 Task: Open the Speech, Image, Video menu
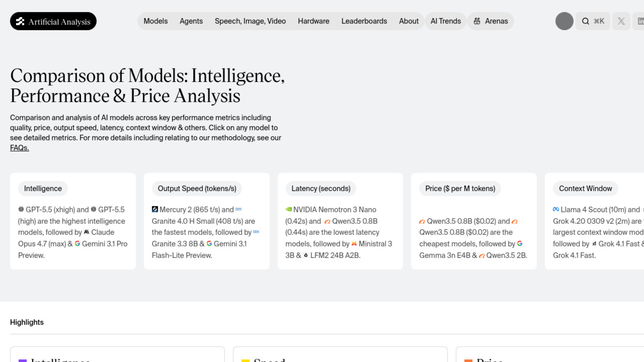pyautogui.click(x=250, y=21)
